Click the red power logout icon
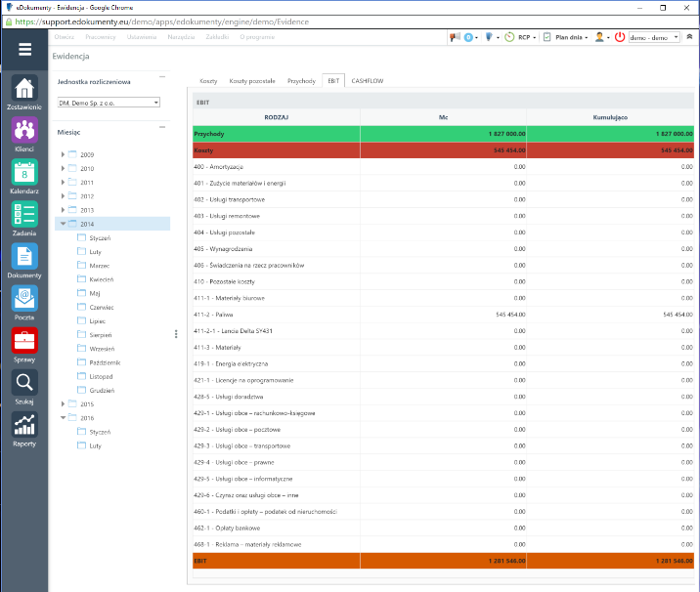700x592 pixels. coord(620,37)
